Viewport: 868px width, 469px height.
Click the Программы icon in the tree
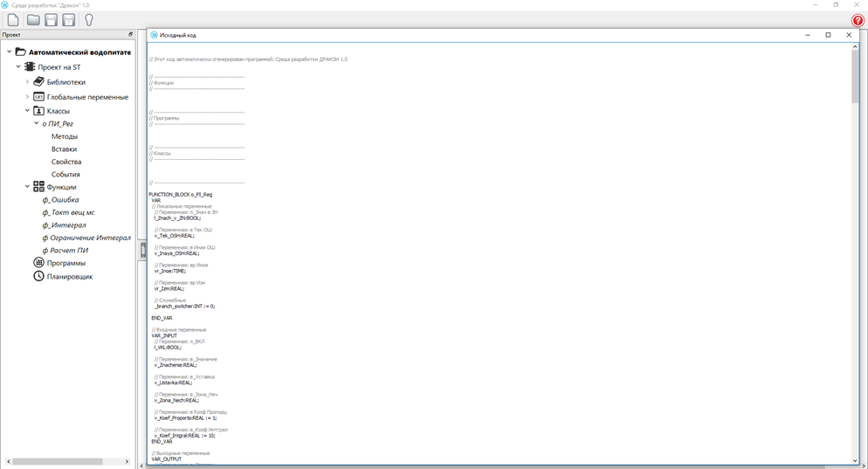point(38,263)
